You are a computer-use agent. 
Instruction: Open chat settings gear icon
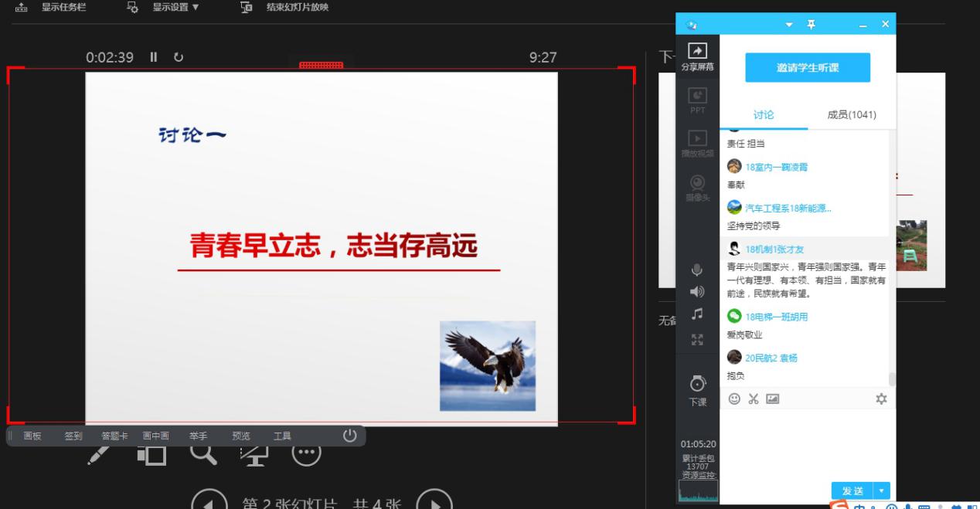click(881, 399)
